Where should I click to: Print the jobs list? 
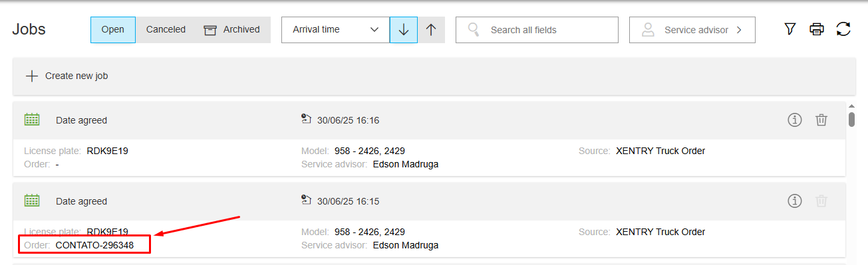click(x=817, y=29)
